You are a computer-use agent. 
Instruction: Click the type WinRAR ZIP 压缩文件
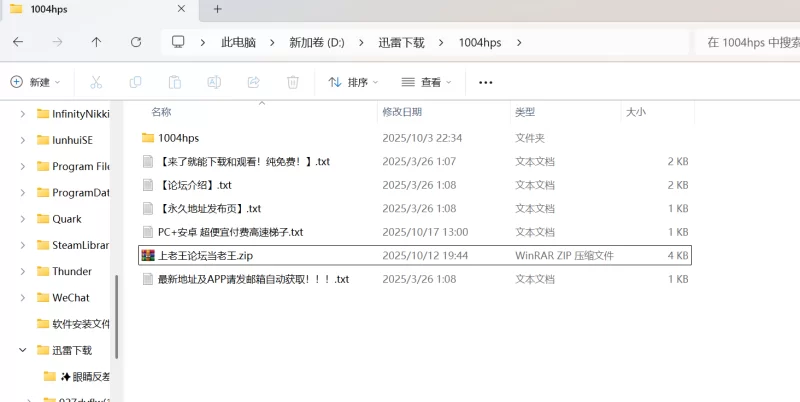(564, 256)
